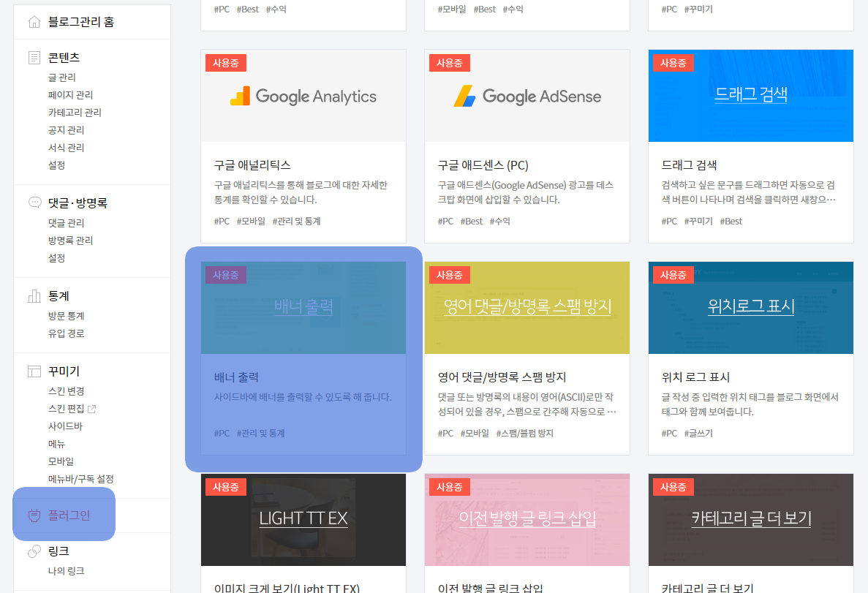868x593 pixels.
Task: Open the 이전 발행 글 링크 삽입 pink banner
Action: coord(527,519)
